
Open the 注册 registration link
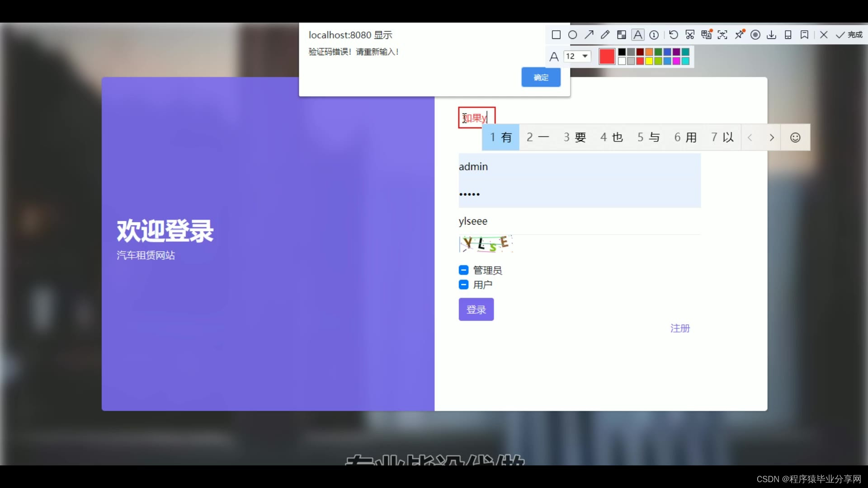click(x=680, y=328)
